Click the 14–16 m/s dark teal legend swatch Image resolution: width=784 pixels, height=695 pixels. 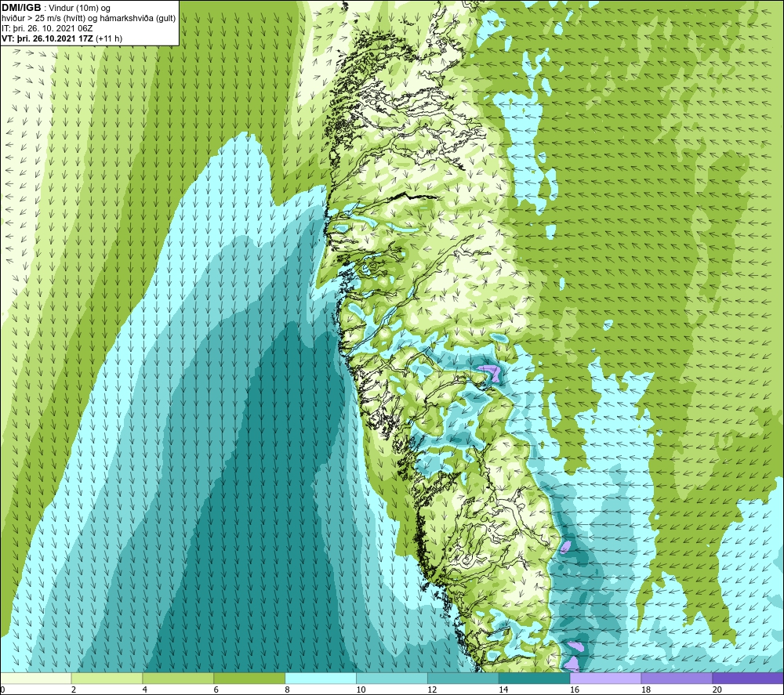(534, 678)
